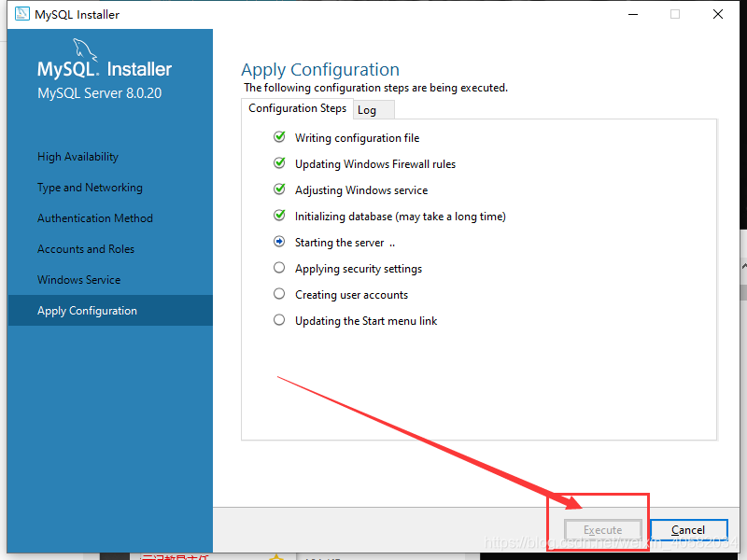Click the text 'Writing configuration file'

pyautogui.click(x=358, y=138)
